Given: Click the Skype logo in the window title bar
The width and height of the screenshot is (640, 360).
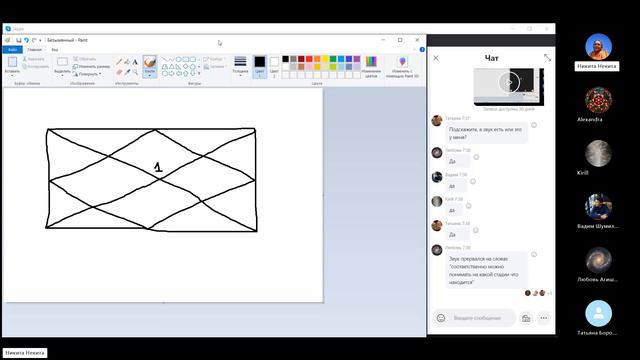Looking at the screenshot, I should 8,29.
